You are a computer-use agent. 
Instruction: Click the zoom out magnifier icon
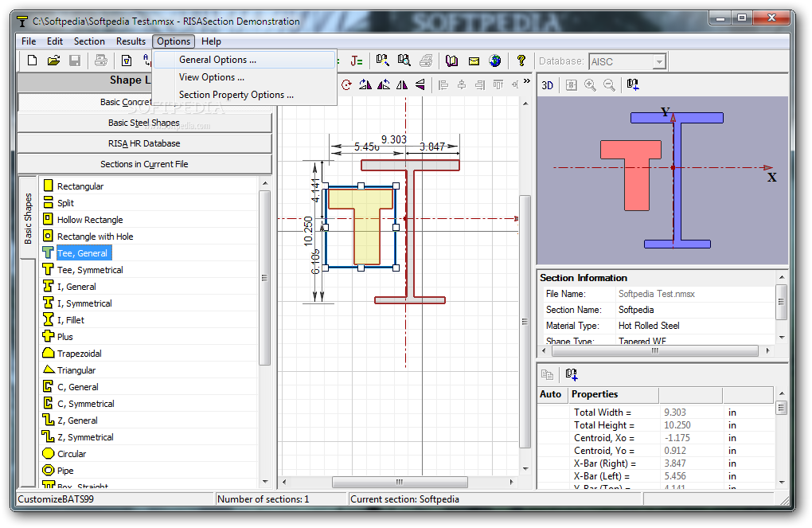[x=610, y=85]
